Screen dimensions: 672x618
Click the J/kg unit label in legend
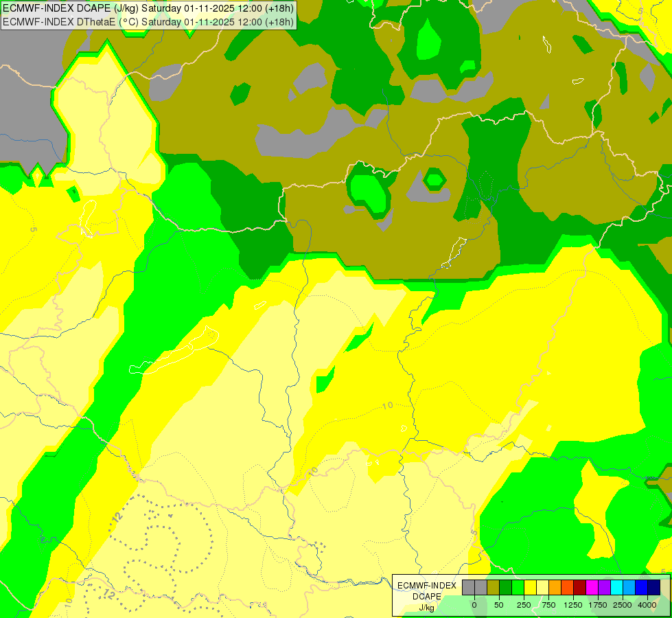point(426,608)
